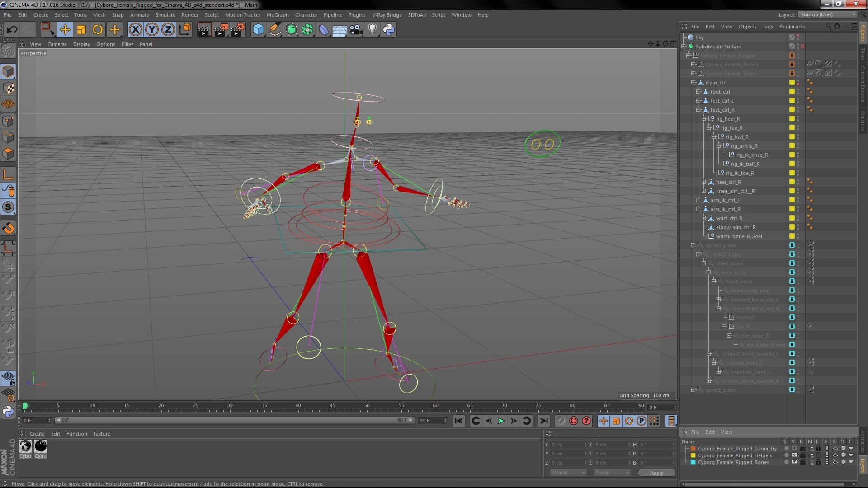Image resolution: width=868 pixels, height=488 pixels.
Task: Select Points mode icon
Action: coord(8,121)
